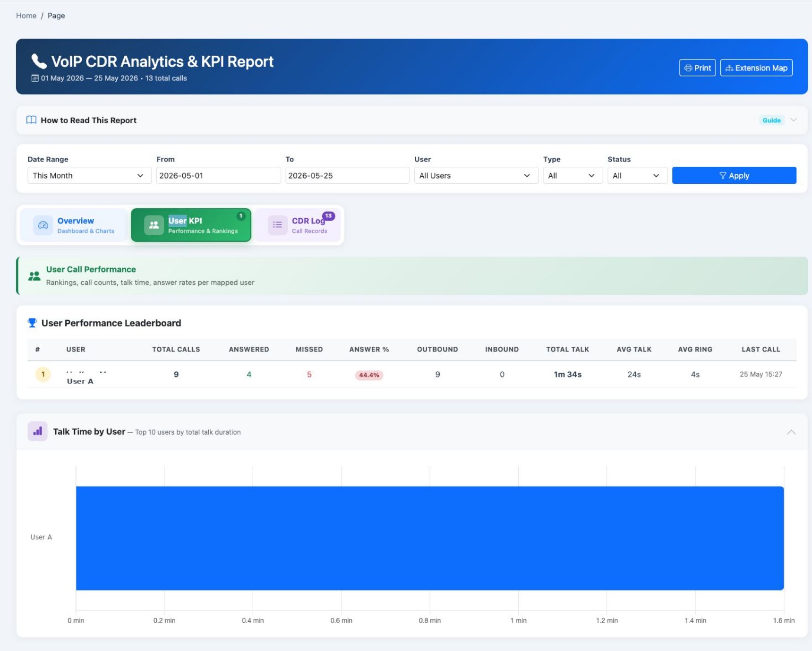The height and width of the screenshot is (651, 812).
Task: Click the calendar icon beside report dates
Action: click(x=35, y=78)
